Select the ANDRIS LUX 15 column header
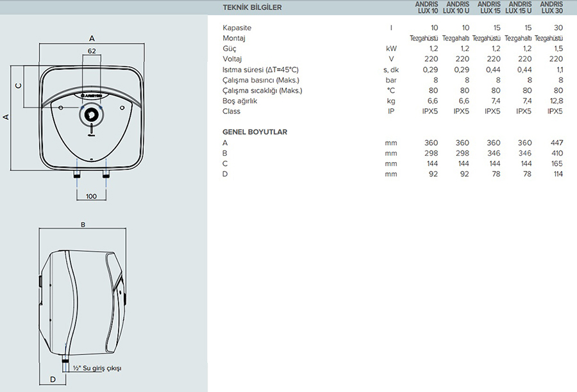Image resolution: width=577 pixels, height=392 pixels. coord(489,7)
